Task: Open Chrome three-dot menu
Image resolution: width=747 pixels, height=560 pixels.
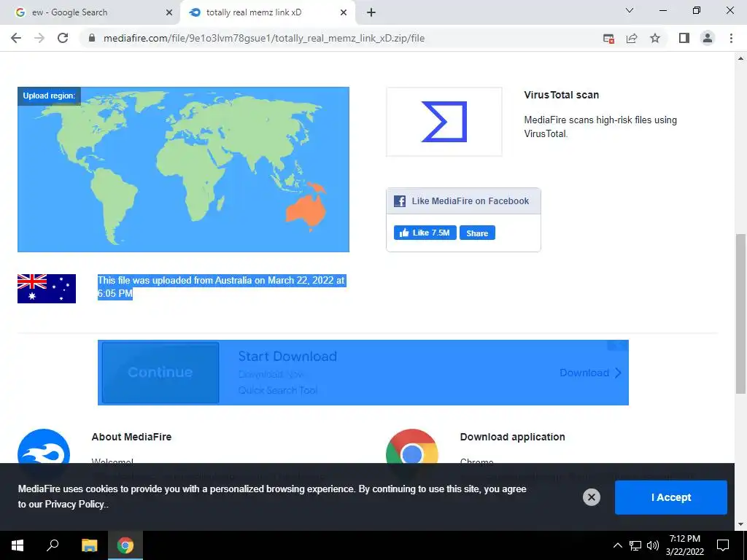Action: [x=731, y=38]
